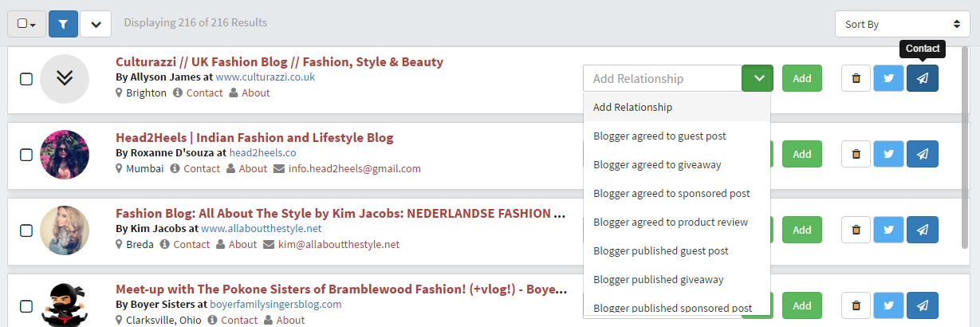This screenshot has width=980, height=327.
Task: Click info.head2heels@gmail.com email
Action: click(x=355, y=168)
